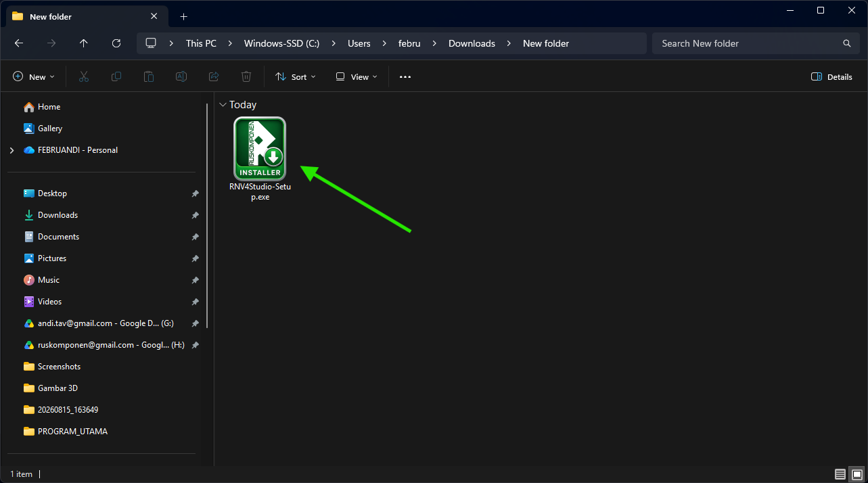This screenshot has width=868, height=483.
Task: Click the Forward navigation arrow
Action: 51,43
